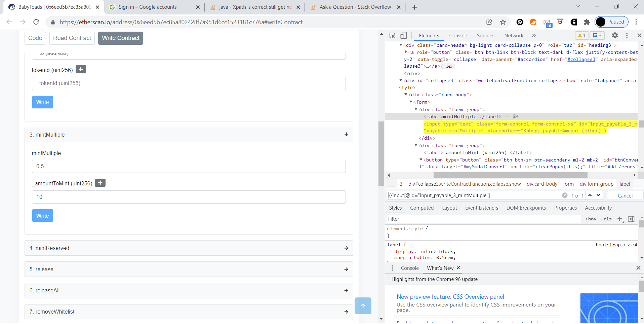Click the Read Contract button
The height and width of the screenshot is (324, 644).
[x=72, y=38]
